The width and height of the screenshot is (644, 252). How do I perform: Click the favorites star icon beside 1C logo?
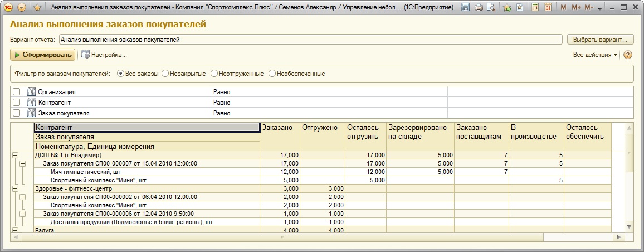coord(37,8)
